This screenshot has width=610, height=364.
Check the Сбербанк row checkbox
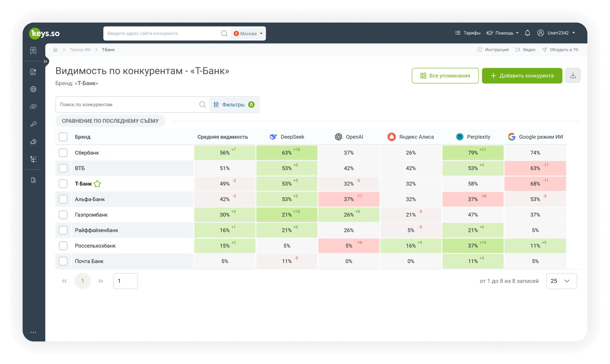point(63,153)
